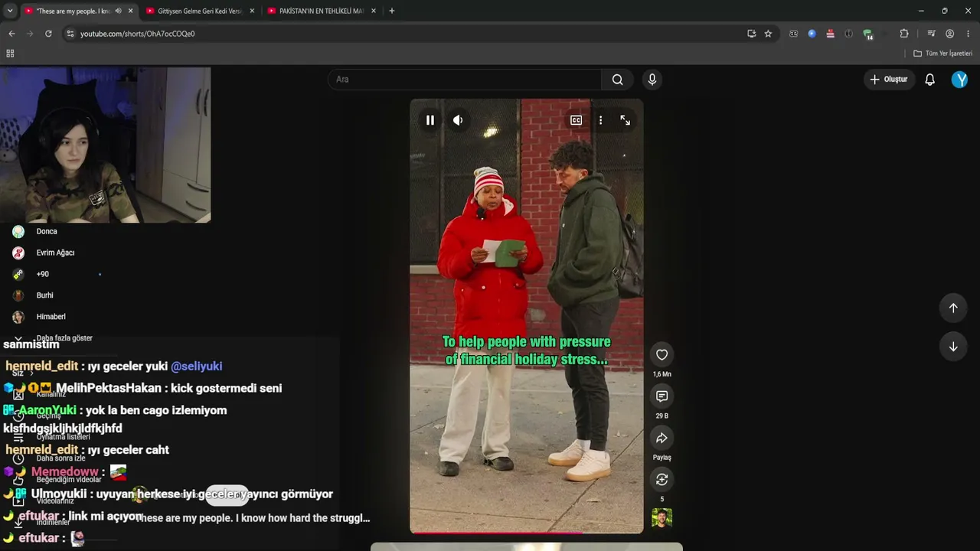Viewport: 980px width, 551px height.
Task: Open the Chrome profile icon
Action: click(x=949, y=34)
